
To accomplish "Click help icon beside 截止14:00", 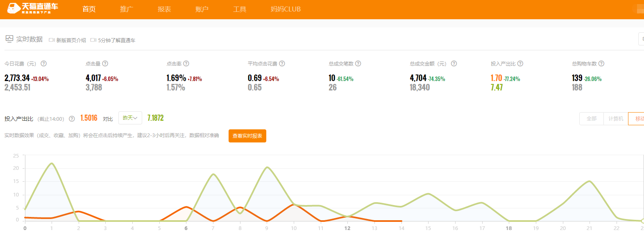I will pyautogui.click(x=72, y=119).
